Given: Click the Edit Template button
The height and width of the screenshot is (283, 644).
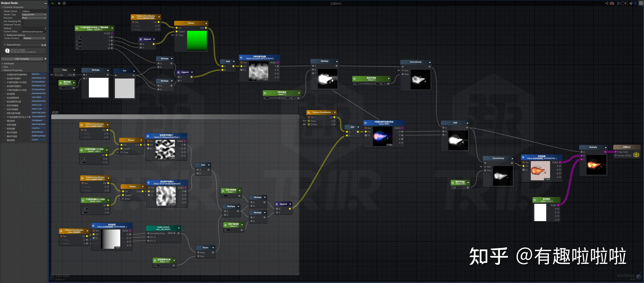Looking at the screenshot, I should pos(22,59).
